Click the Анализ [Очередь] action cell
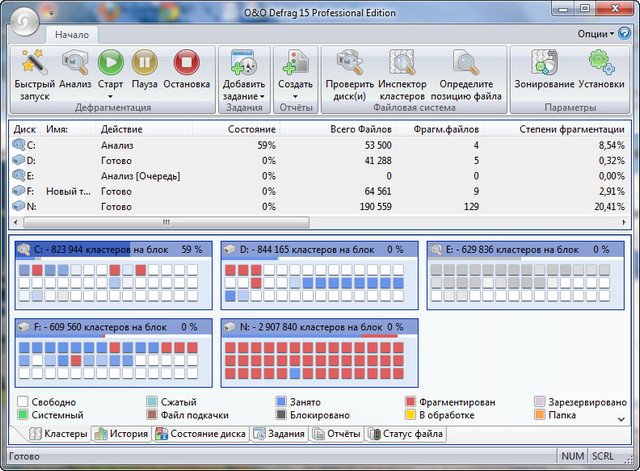The width and height of the screenshot is (640, 471). tap(140, 176)
